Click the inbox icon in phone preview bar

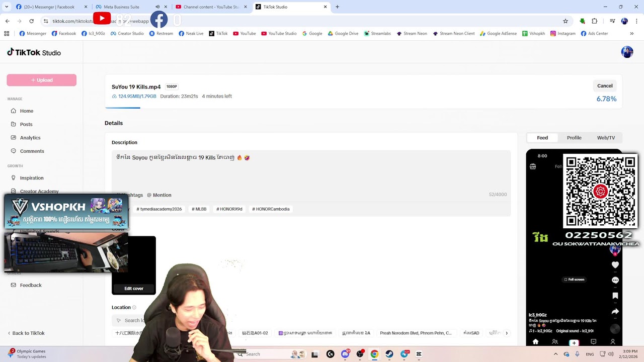pos(593,342)
